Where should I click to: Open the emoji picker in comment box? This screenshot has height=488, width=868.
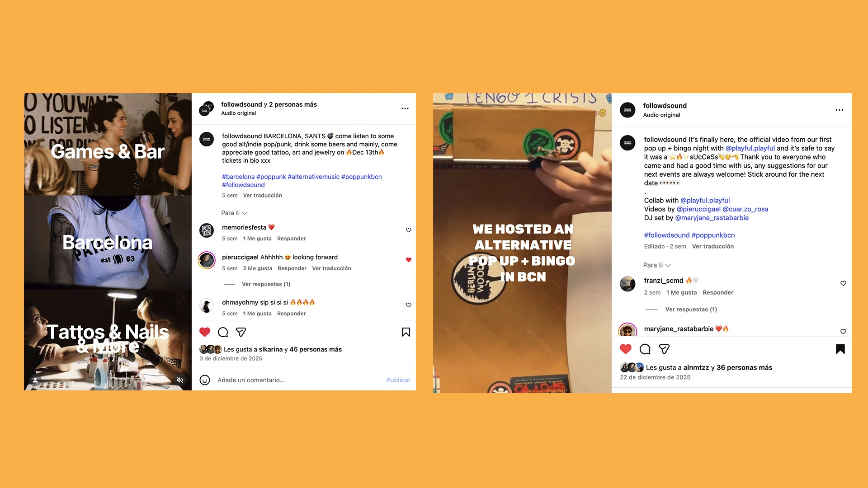[x=205, y=380]
